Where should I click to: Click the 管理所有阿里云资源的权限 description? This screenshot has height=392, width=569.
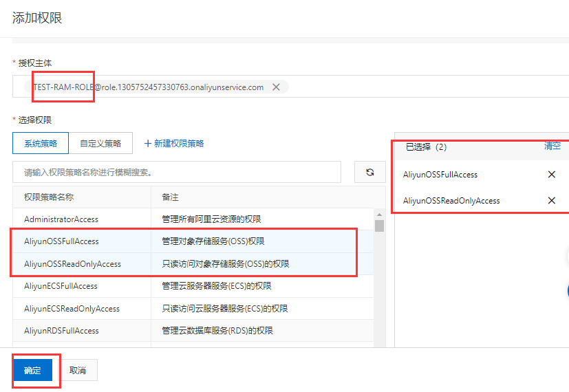click(x=211, y=219)
